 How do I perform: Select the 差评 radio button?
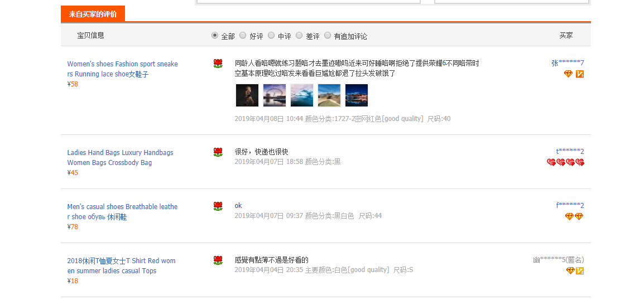(x=299, y=35)
